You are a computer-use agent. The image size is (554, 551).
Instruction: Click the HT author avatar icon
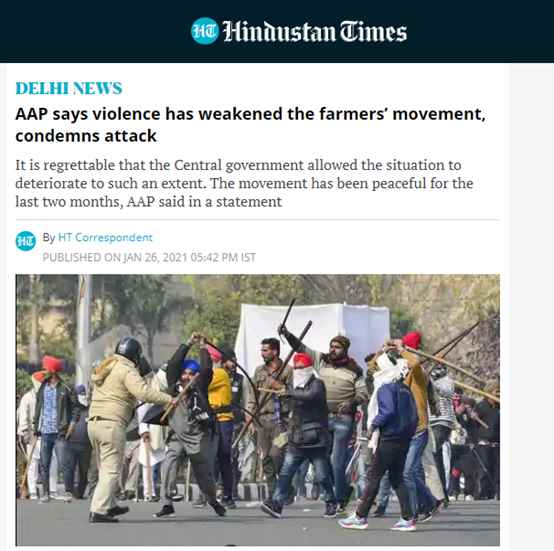26,241
